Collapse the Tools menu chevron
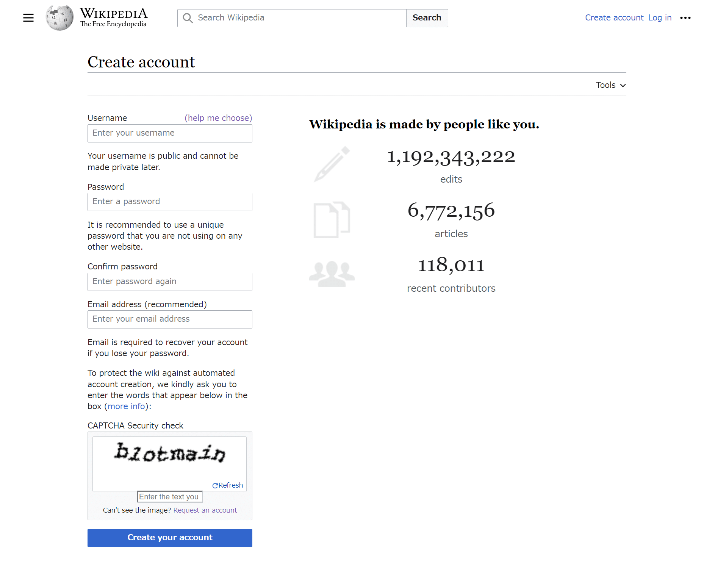 (623, 85)
